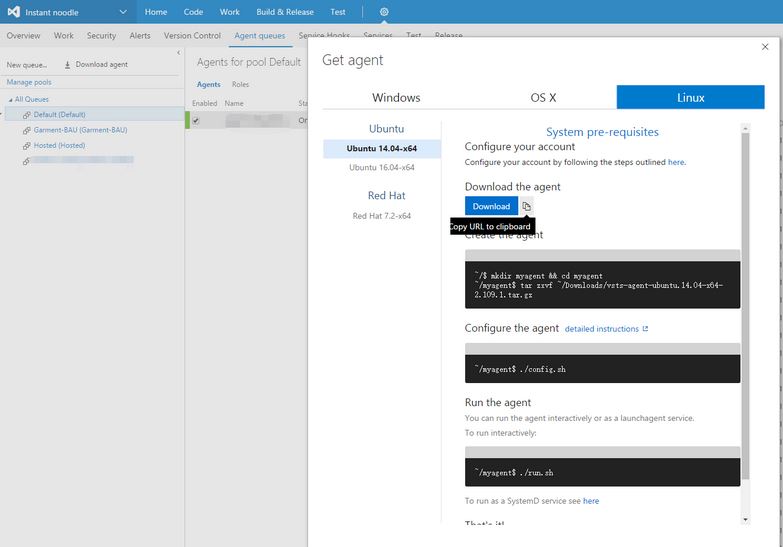Select the Linux platform tab
Screen dimensions: 783x547
691,97
